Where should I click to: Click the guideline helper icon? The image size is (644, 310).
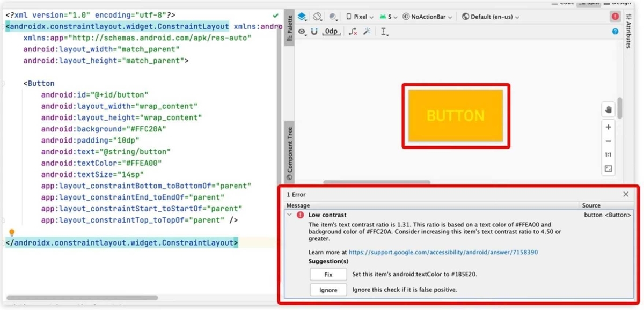point(384,31)
